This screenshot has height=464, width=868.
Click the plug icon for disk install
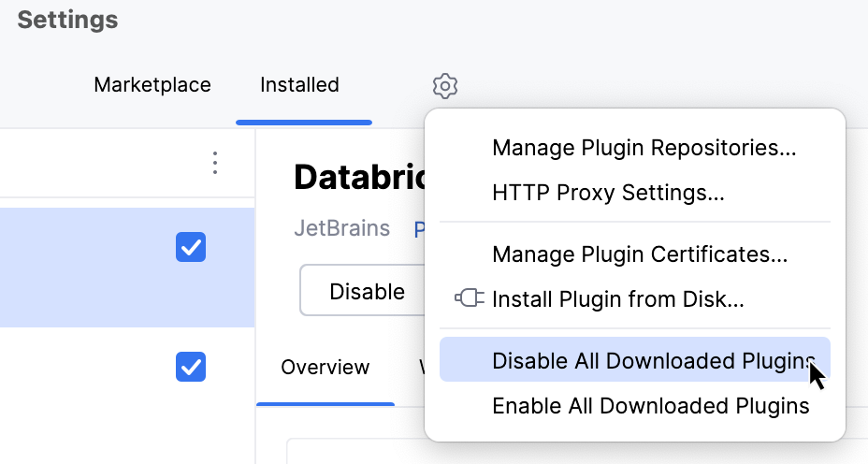pos(469,299)
